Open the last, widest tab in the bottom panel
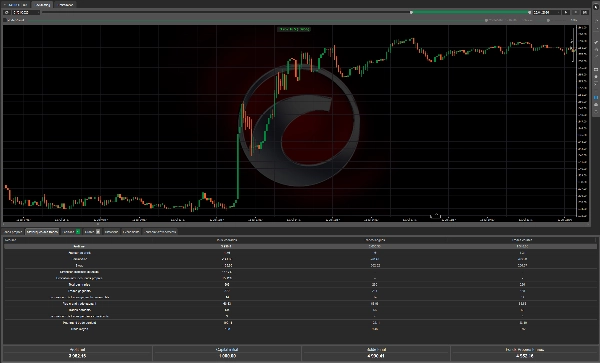The image size is (600, 363). point(160,231)
